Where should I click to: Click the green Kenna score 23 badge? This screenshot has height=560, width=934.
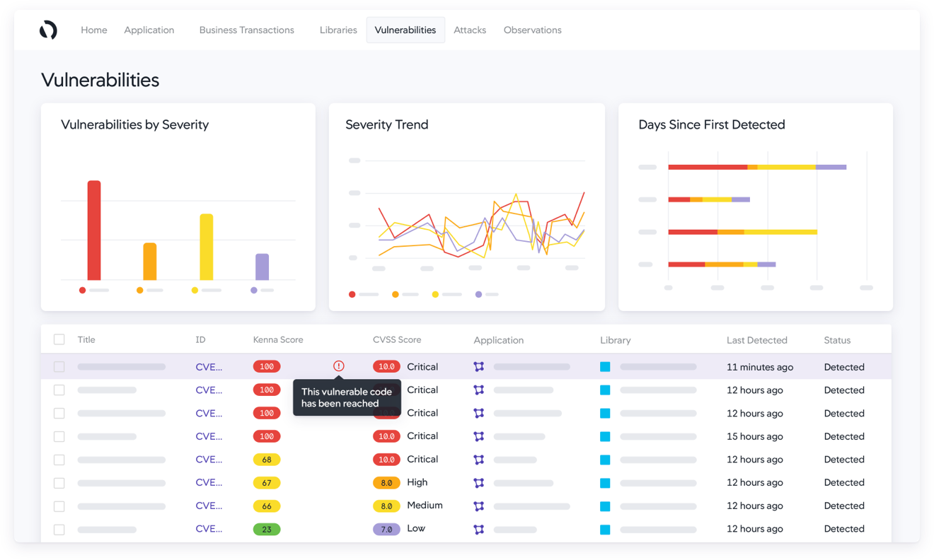pyautogui.click(x=267, y=529)
